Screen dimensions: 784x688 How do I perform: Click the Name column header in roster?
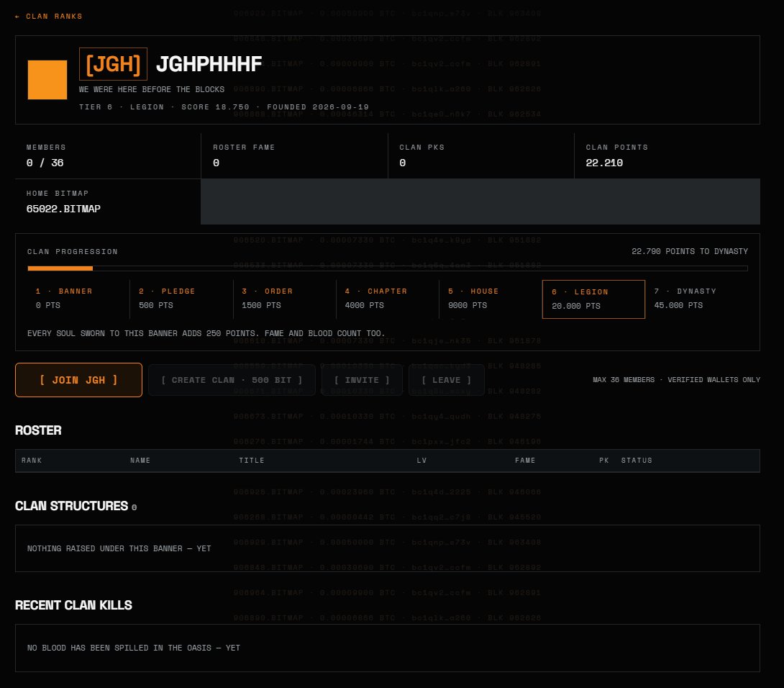(x=140, y=461)
